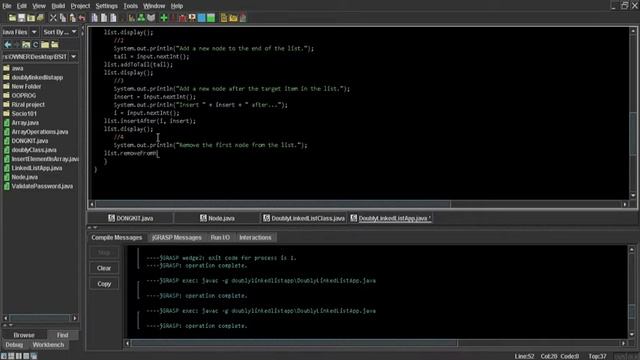
Task: Open the Edit menu
Action: (22, 6)
